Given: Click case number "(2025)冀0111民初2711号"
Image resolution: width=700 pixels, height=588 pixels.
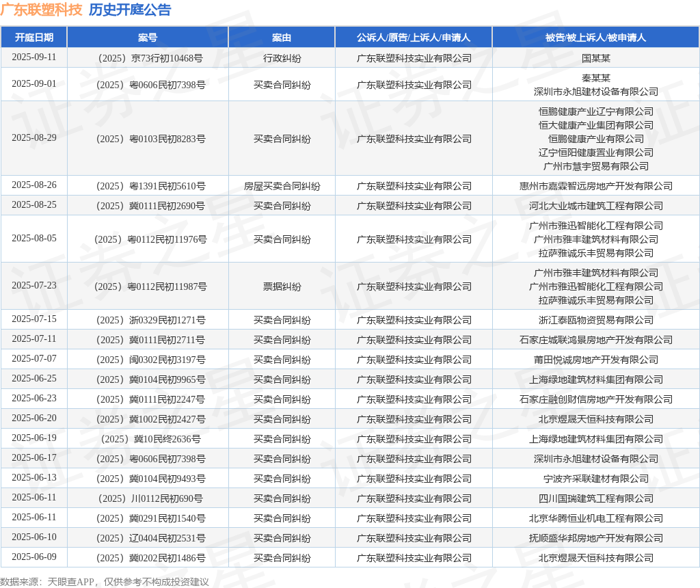Looking at the screenshot, I should click(x=150, y=340).
